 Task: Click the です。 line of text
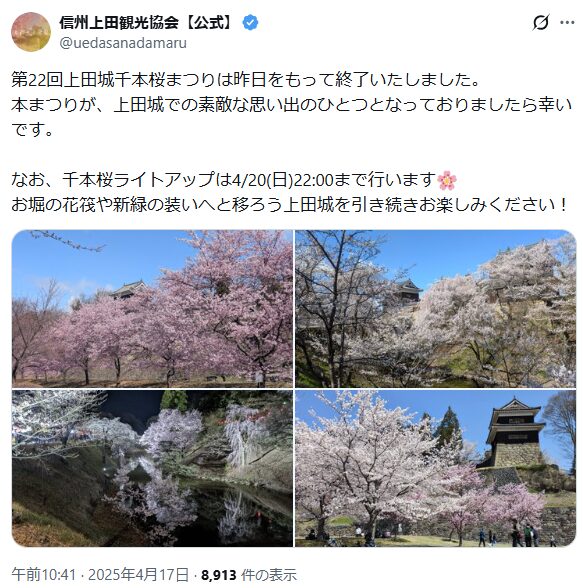[32, 130]
